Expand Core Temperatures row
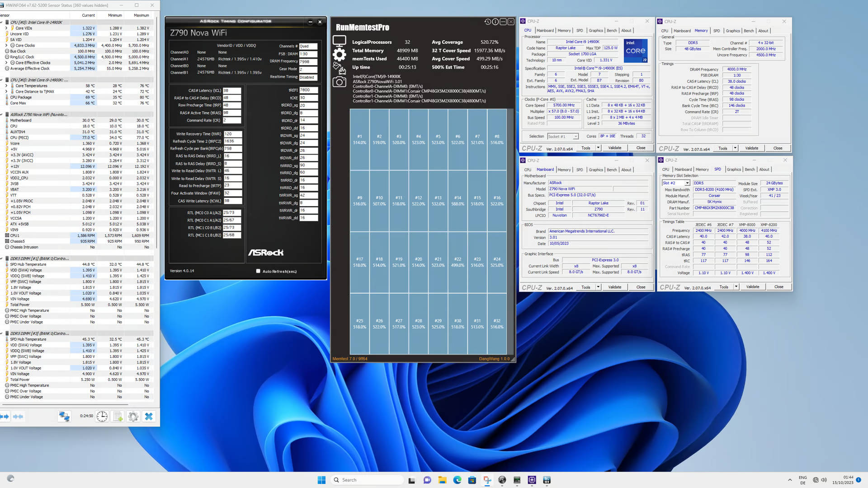Viewport: 868px width, 488px height. click(x=6, y=86)
